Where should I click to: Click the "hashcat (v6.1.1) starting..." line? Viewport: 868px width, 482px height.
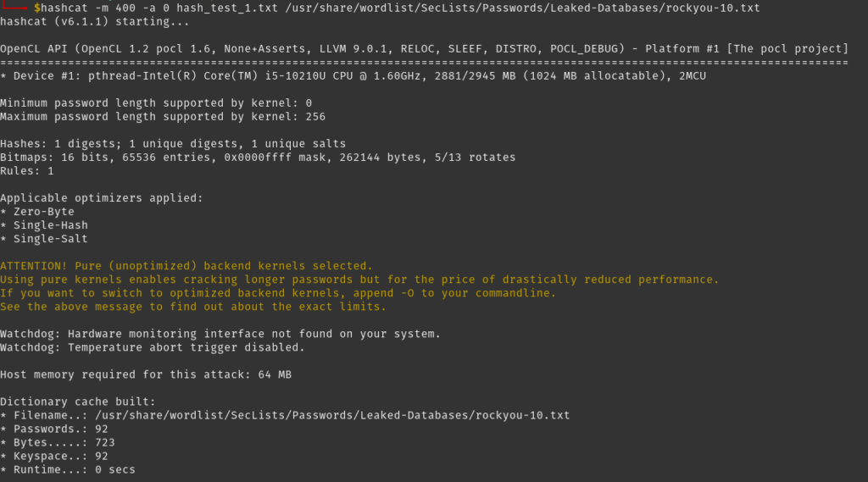click(95, 21)
